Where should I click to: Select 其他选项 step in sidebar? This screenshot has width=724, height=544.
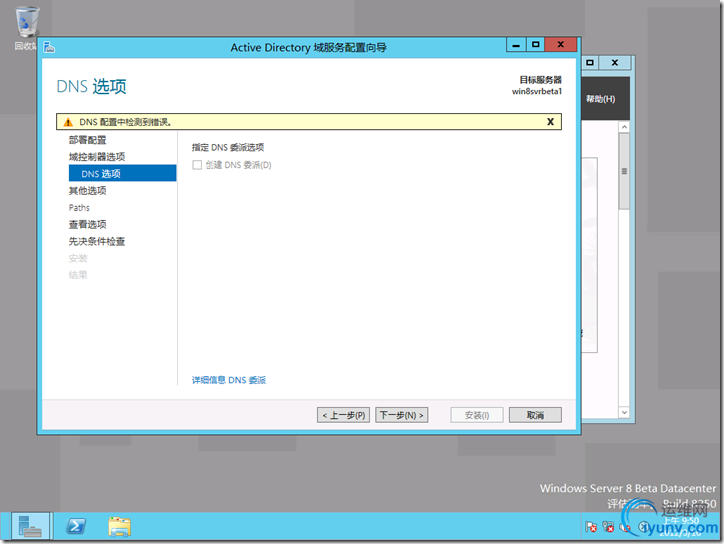[87, 191]
